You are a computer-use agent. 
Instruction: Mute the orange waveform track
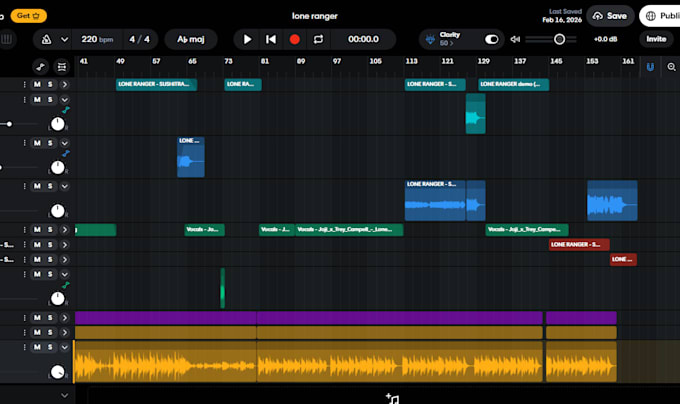(x=37, y=347)
